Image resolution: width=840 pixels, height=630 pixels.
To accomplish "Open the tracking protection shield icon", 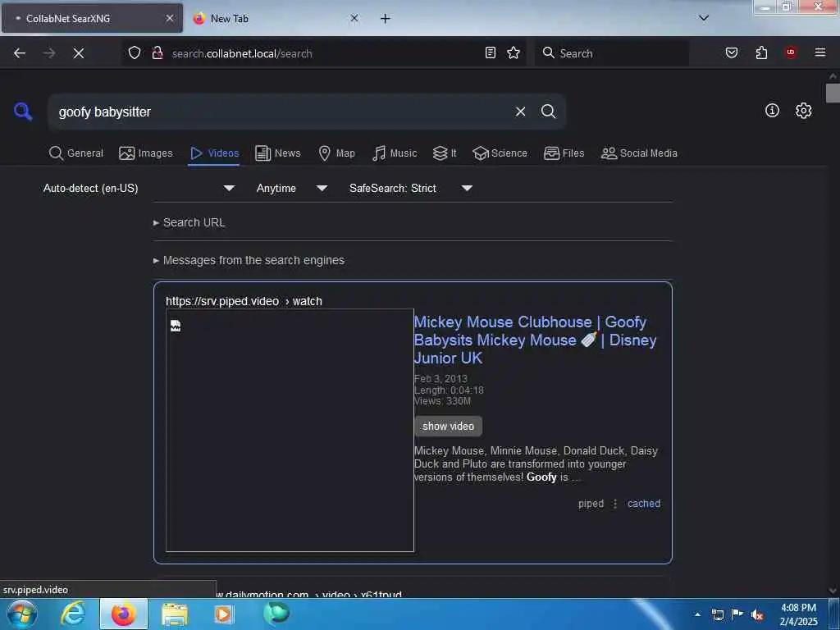I will [135, 52].
